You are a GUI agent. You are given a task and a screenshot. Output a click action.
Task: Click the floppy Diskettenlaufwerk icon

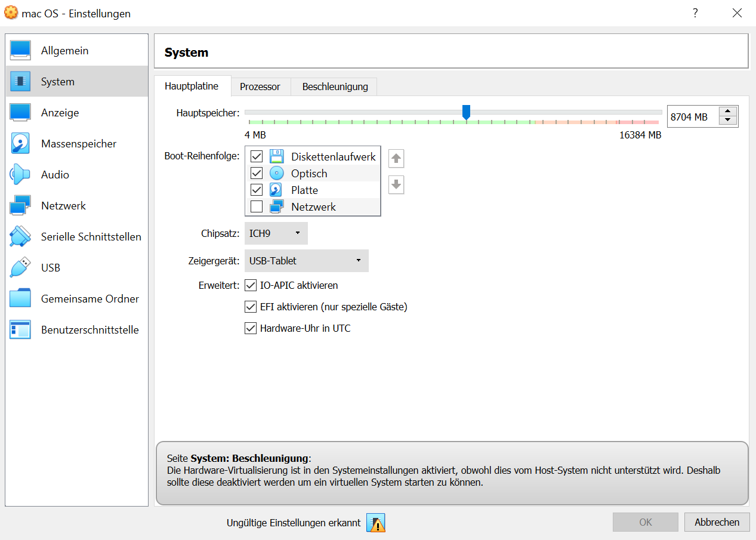click(x=276, y=157)
